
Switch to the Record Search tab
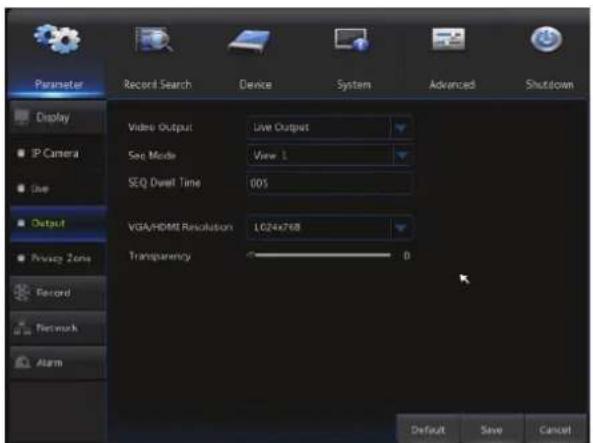(158, 84)
